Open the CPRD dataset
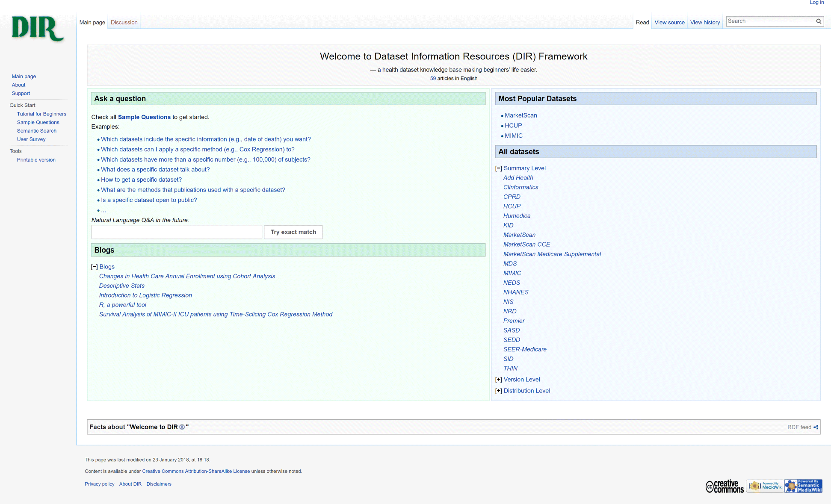The image size is (831, 504). 512,197
